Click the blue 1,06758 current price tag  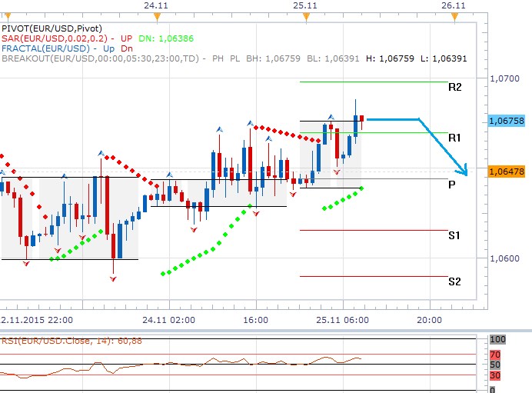click(x=507, y=121)
